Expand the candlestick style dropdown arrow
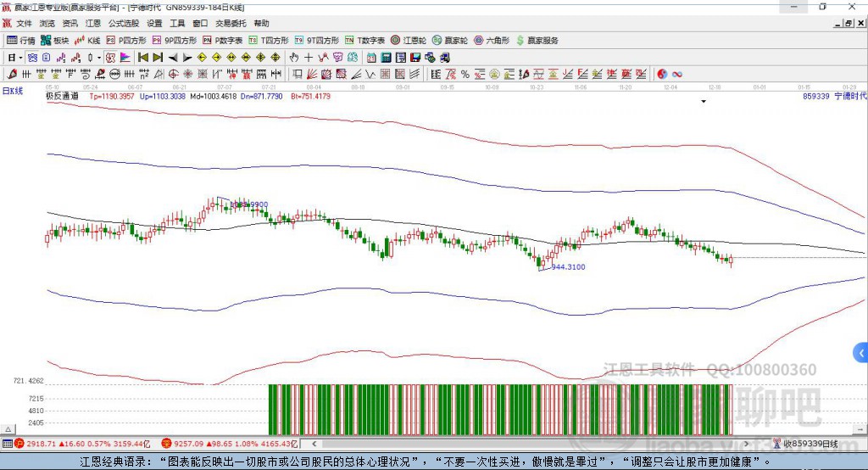The height and width of the screenshot is (470, 868). click(x=99, y=58)
